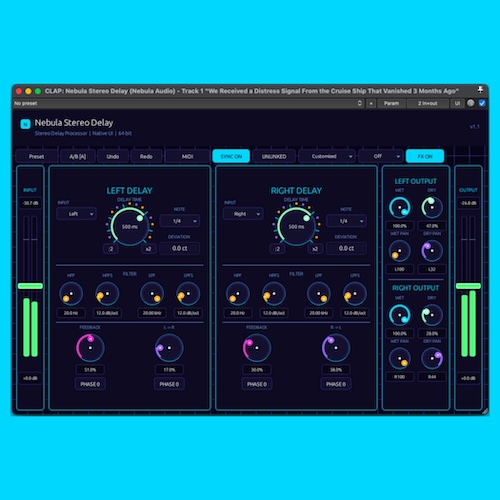The width and height of the screenshot is (500, 500).
Task: Open the MIDI menu
Action: coord(188,156)
